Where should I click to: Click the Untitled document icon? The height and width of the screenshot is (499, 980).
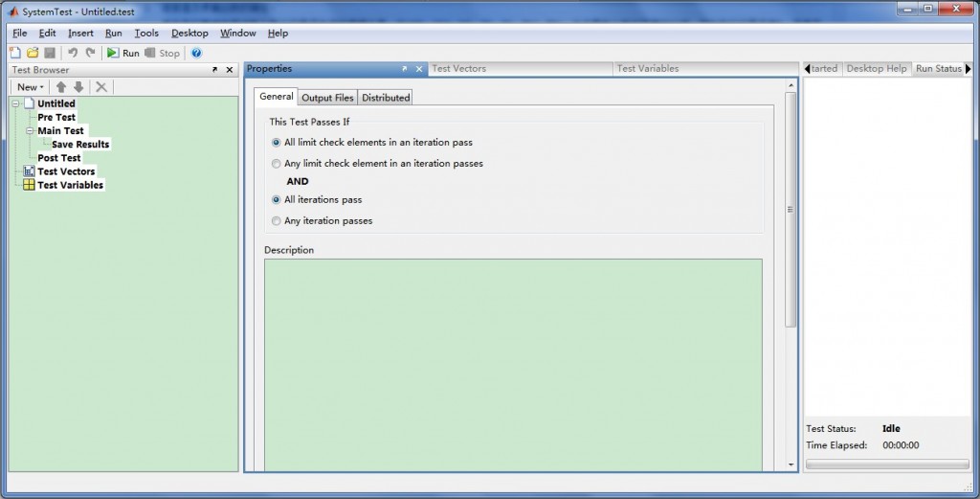pyautogui.click(x=29, y=103)
